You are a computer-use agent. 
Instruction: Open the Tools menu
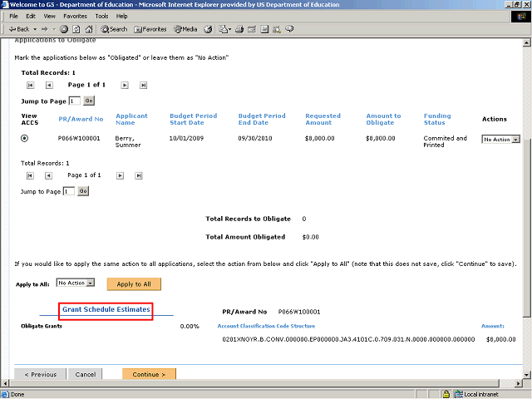[101, 16]
